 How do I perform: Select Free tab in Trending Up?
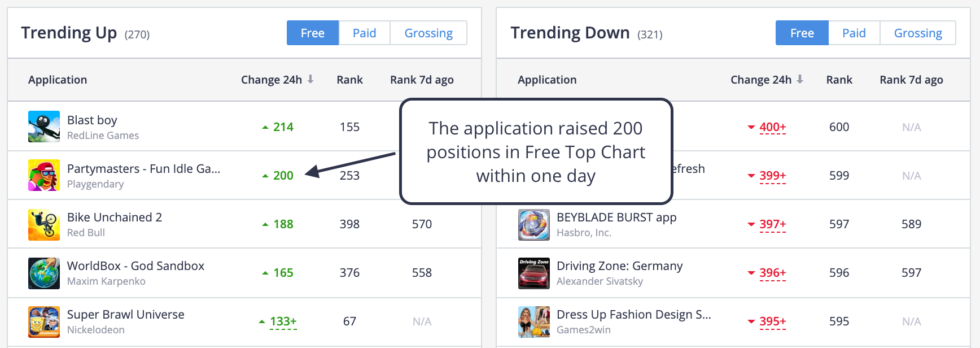tap(313, 33)
